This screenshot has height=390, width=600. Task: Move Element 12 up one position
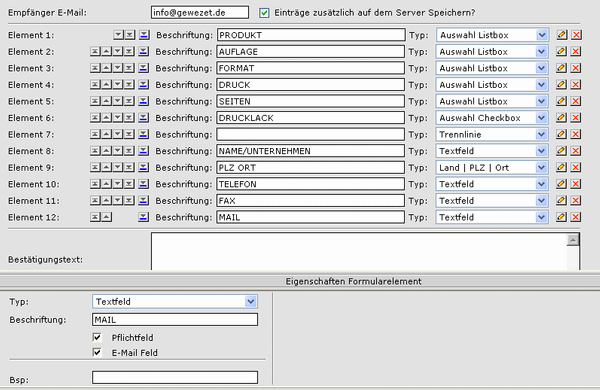106,217
